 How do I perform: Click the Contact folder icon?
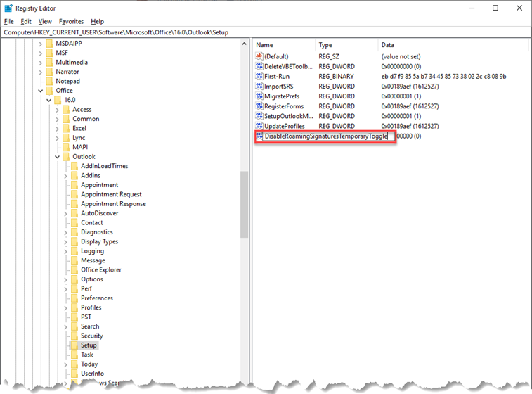coord(74,223)
